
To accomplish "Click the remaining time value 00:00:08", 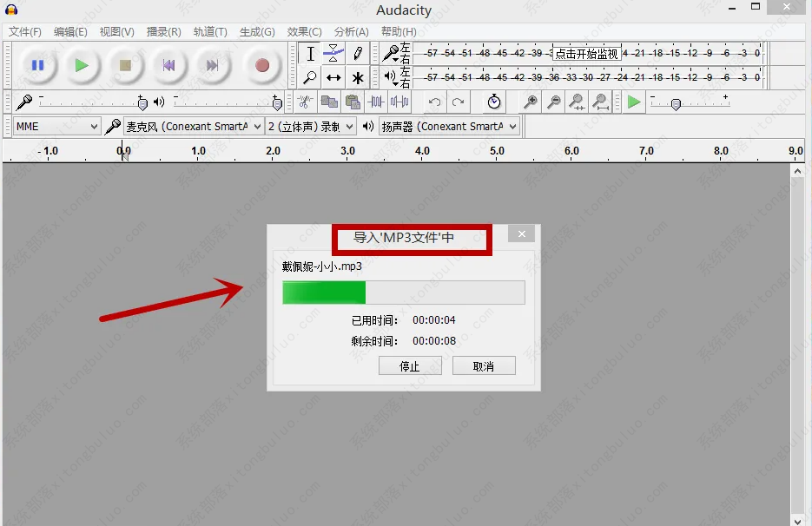I will [x=434, y=340].
